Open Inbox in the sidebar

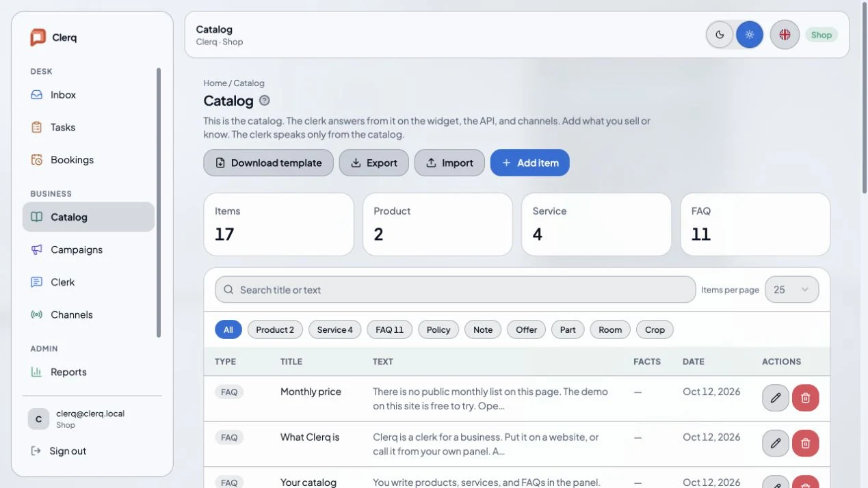click(88, 95)
